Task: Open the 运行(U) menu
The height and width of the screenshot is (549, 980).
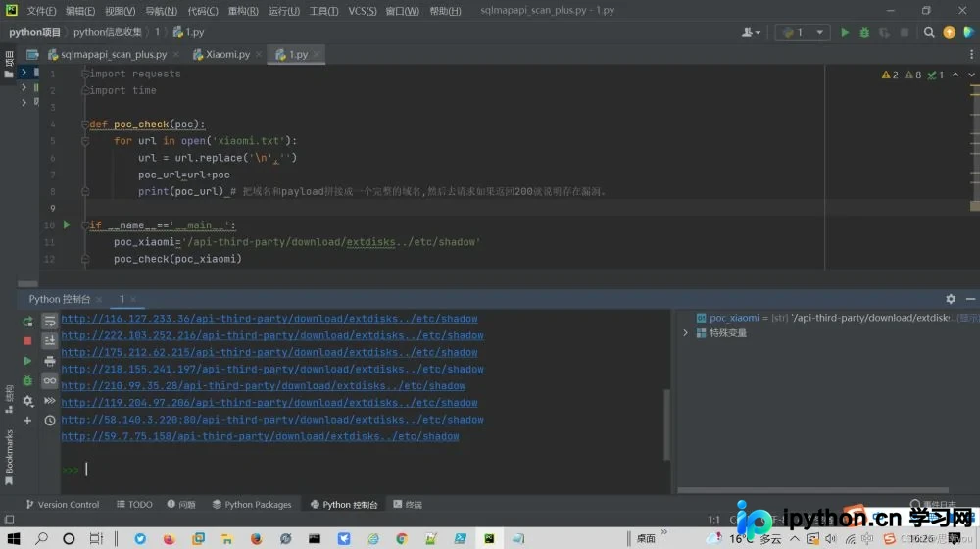Action: (284, 11)
